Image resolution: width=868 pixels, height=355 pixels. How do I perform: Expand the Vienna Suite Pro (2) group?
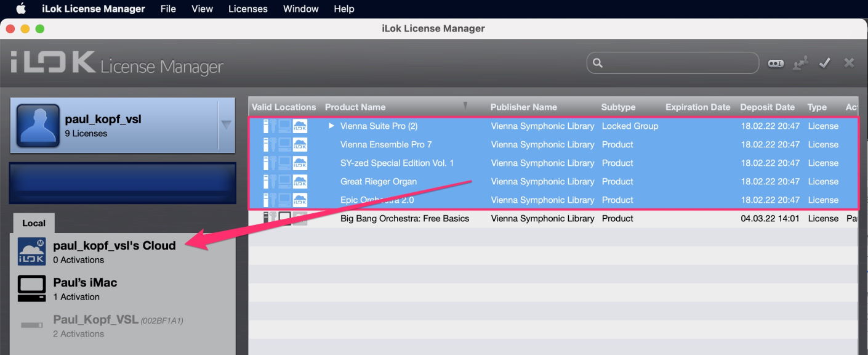331,126
